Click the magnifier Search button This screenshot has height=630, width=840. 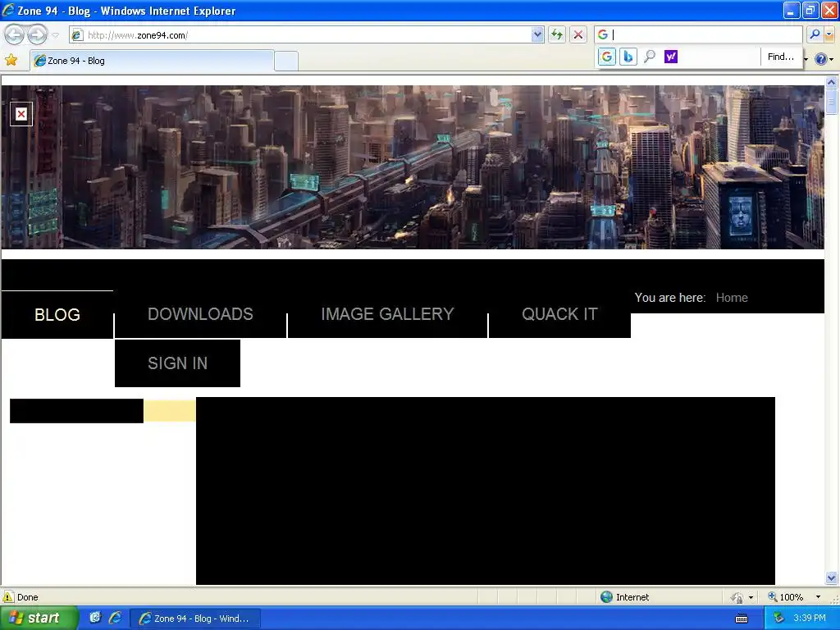(x=815, y=34)
